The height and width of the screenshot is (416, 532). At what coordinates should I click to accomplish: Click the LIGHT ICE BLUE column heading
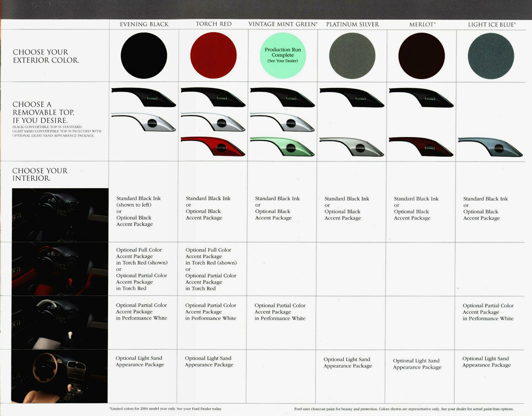pyautogui.click(x=492, y=24)
